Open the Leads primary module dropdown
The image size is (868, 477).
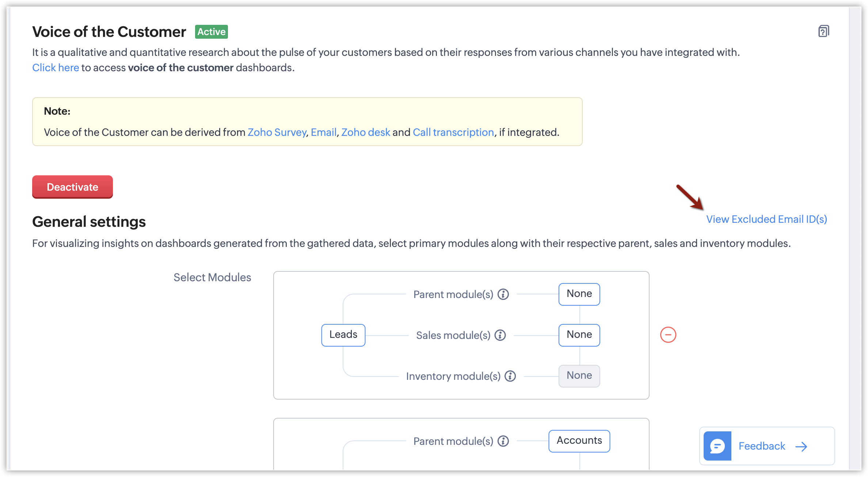pyautogui.click(x=343, y=335)
